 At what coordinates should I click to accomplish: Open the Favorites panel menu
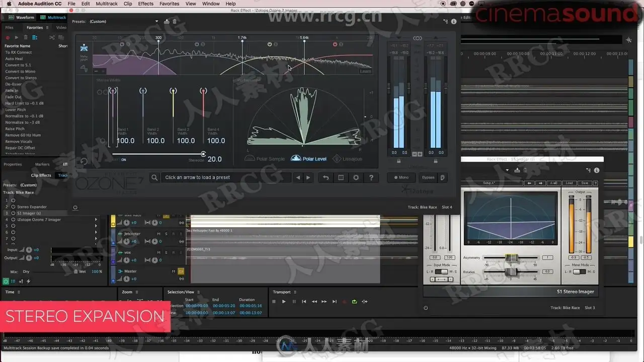click(47, 28)
